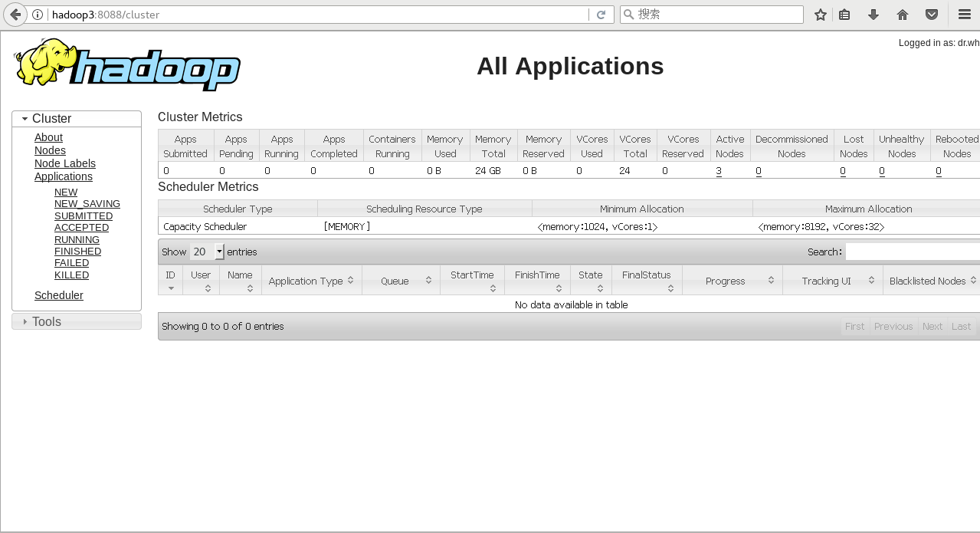Open the downloads arrow icon
The image size is (980, 533).
click(873, 15)
